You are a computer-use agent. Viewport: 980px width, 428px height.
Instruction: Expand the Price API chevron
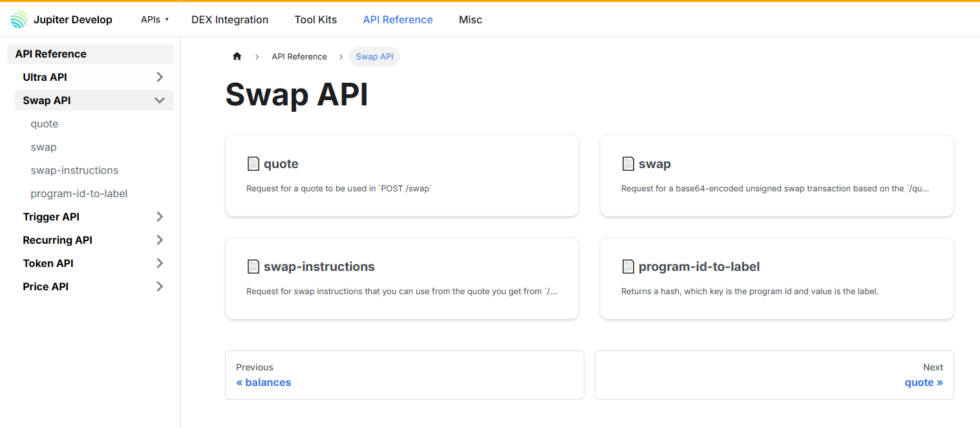click(x=160, y=286)
